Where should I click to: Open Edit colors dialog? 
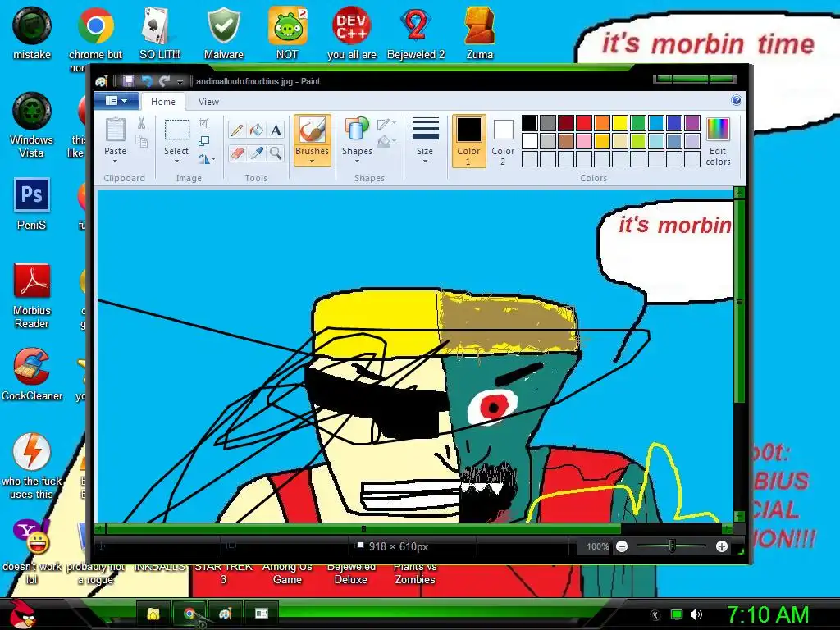pos(718,142)
